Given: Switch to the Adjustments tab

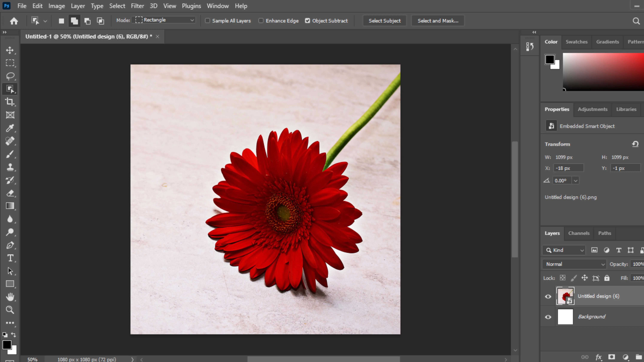Looking at the screenshot, I should click(592, 109).
